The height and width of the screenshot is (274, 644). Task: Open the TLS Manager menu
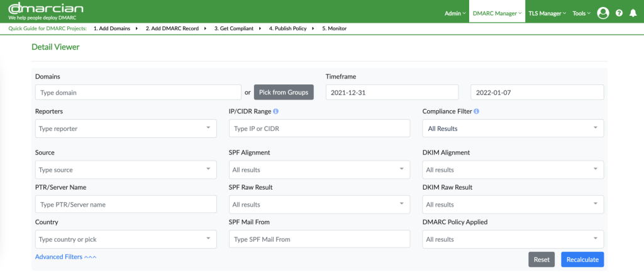tap(547, 13)
